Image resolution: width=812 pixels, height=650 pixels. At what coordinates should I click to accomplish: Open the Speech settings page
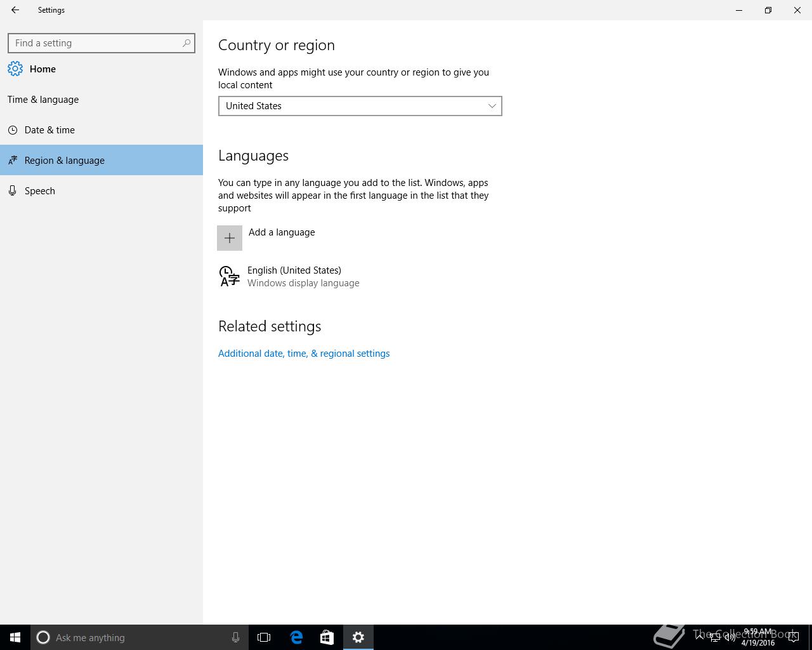click(x=101, y=190)
